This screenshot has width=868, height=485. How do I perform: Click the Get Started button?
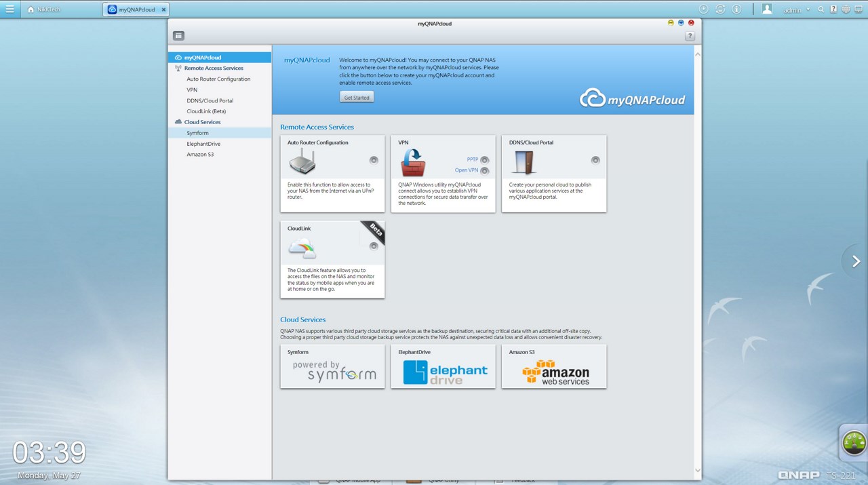tap(357, 98)
